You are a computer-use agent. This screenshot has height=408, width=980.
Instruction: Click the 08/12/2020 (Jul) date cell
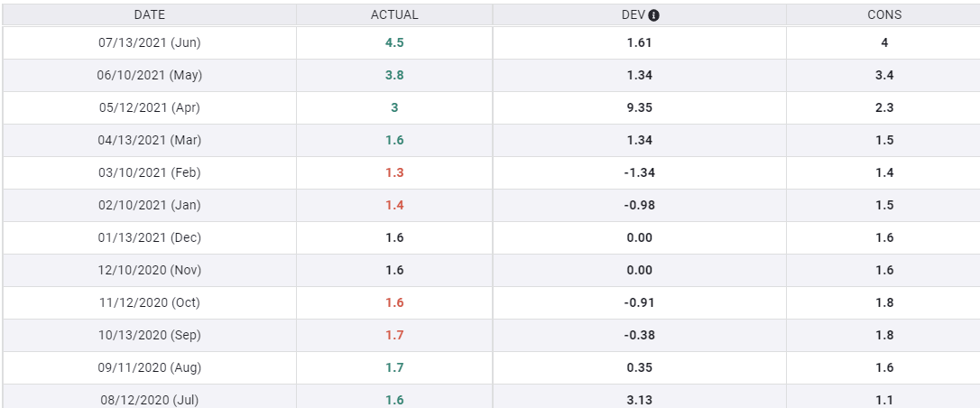(150, 399)
